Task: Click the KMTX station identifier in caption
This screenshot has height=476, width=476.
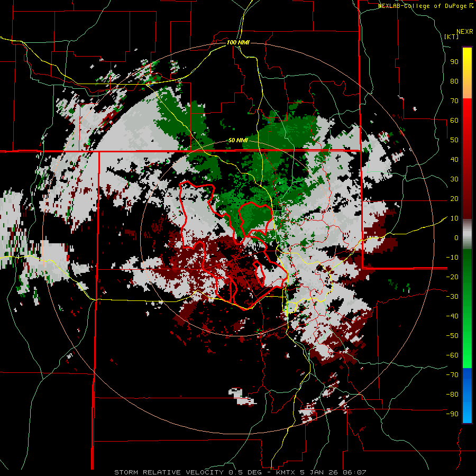Action: point(286,472)
